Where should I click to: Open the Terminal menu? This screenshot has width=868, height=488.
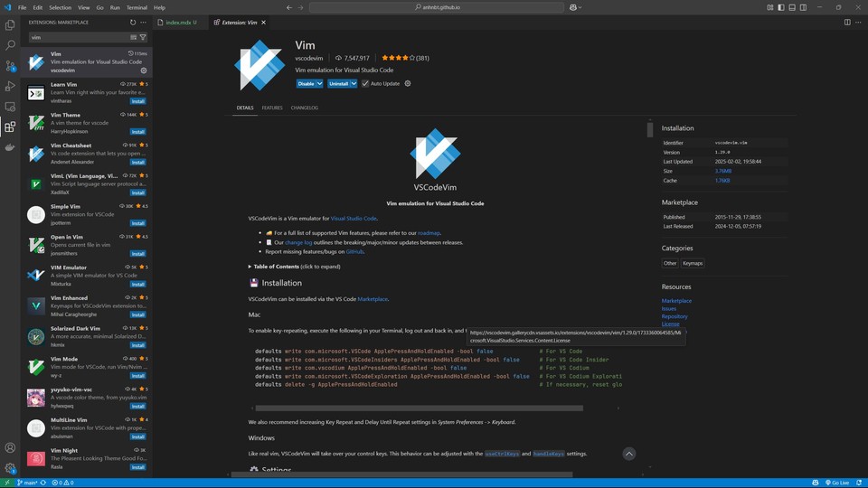(137, 8)
